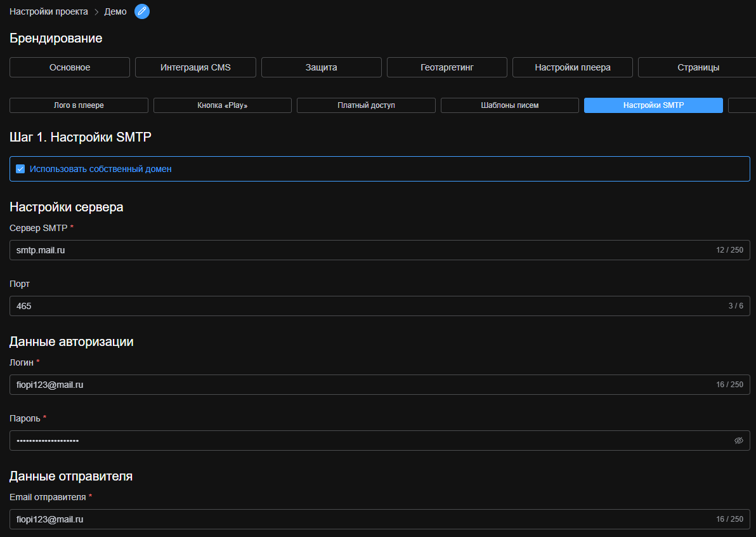Open the Кнопка «Play» sub-tab
This screenshot has width=756, height=537.
tap(222, 105)
